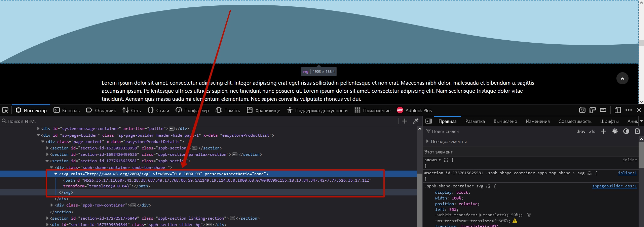Toggle dark color scheme simulation (moon icon)
644x227 pixels.
[626, 131]
